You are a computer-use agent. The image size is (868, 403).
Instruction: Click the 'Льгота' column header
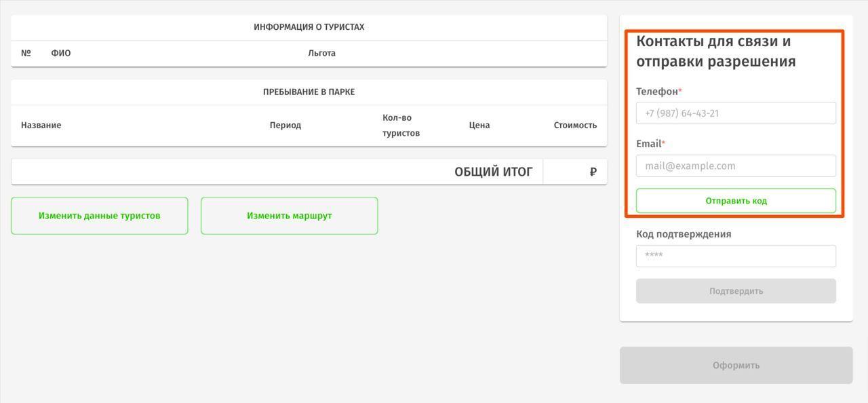(x=321, y=54)
